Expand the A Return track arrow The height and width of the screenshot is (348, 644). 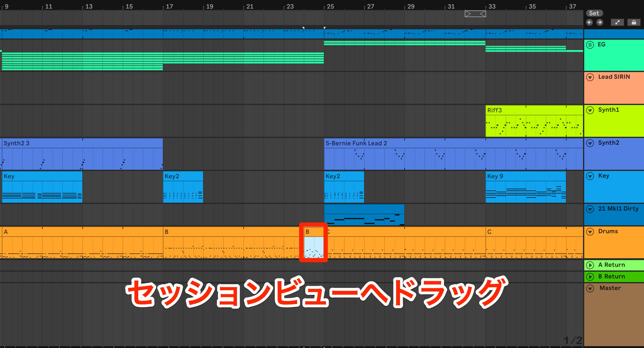(x=590, y=265)
